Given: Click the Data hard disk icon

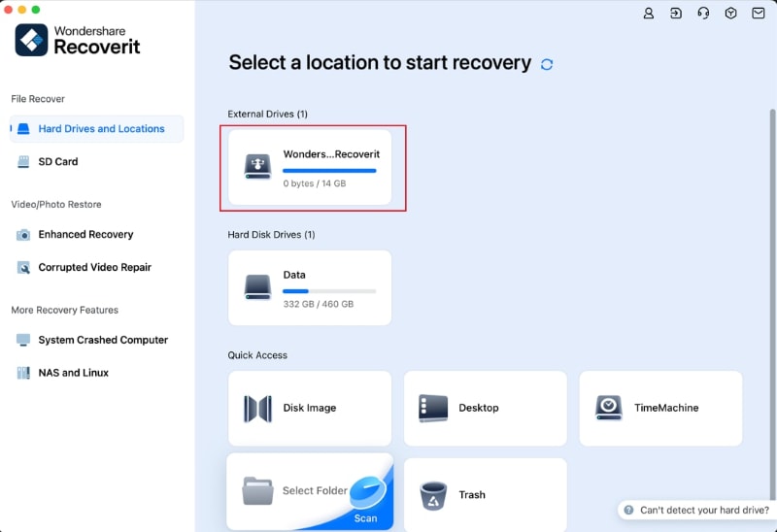Looking at the screenshot, I should [x=257, y=287].
